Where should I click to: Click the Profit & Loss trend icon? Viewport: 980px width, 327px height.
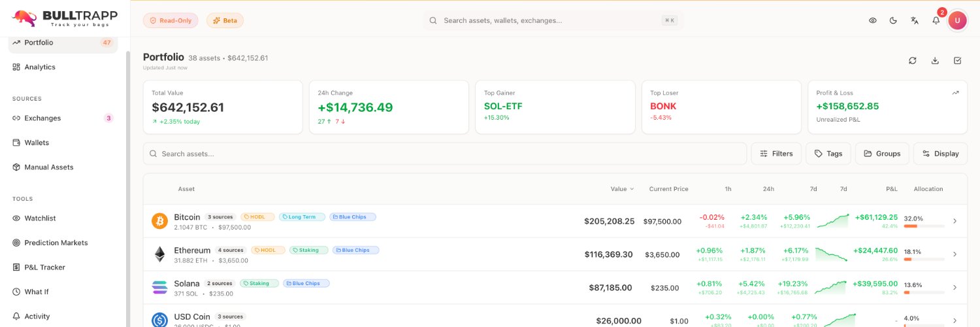click(955, 93)
